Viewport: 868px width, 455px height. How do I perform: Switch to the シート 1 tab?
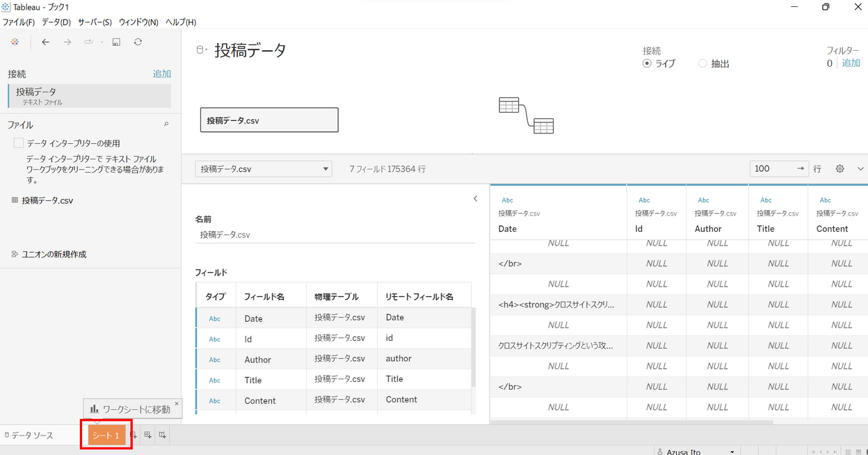tap(106, 436)
